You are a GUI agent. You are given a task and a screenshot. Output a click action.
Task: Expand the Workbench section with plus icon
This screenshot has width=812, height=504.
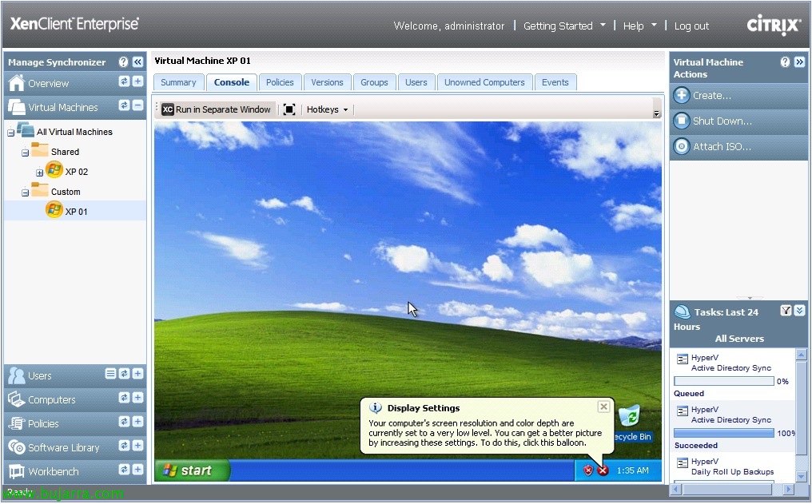pos(137,470)
